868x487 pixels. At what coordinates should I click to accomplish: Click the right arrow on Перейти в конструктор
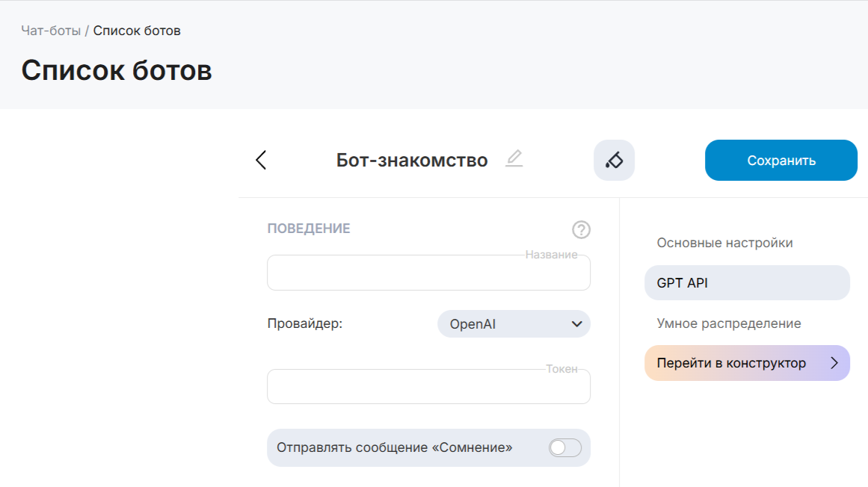[835, 363]
